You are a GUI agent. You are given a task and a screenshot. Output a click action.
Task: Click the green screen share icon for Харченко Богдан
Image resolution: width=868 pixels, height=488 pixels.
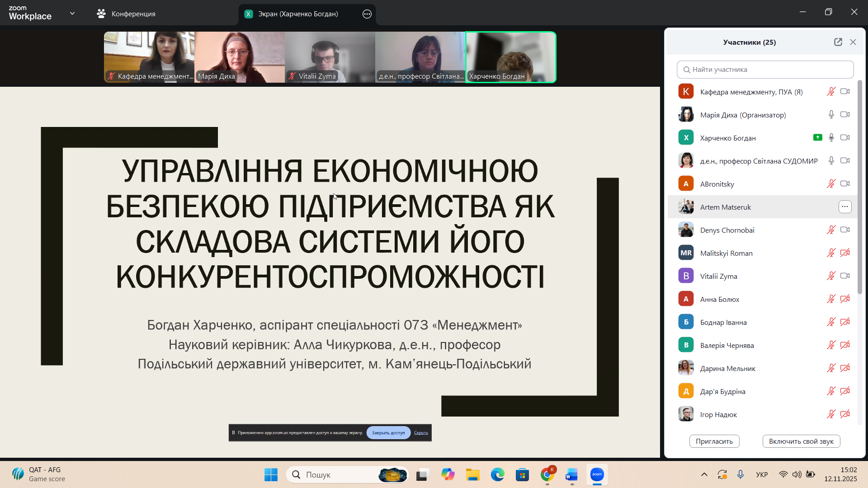[x=817, y=138]
